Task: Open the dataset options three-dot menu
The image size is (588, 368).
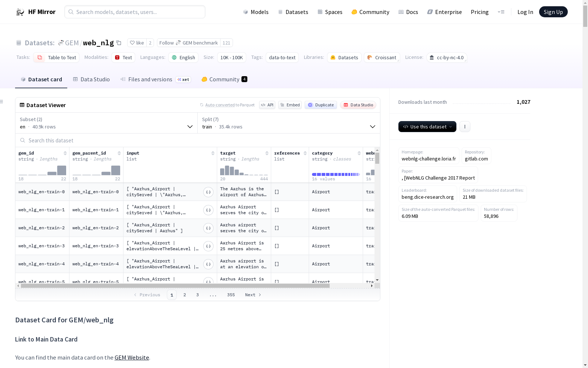Action: [465, 127]
